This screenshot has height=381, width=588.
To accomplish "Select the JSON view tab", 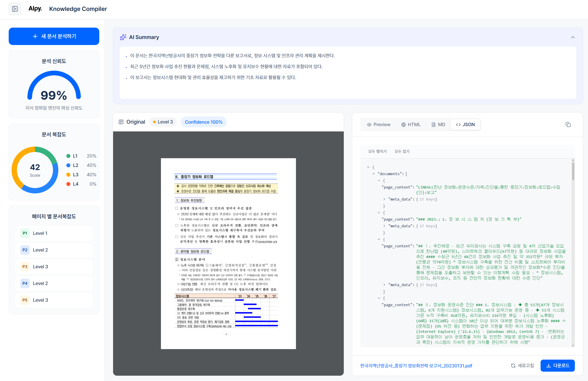I will tap(465, 124).
